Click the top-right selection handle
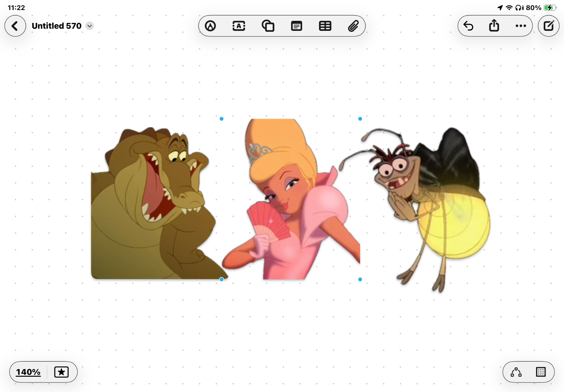 (x=360, y=119)
